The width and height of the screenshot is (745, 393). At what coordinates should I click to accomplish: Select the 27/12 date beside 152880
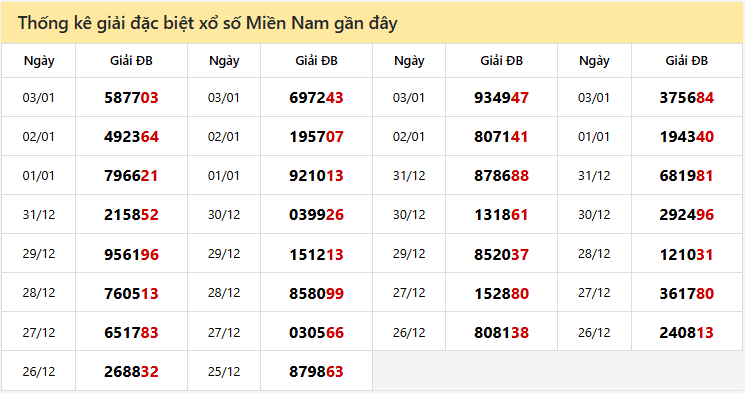click(409, 293)
